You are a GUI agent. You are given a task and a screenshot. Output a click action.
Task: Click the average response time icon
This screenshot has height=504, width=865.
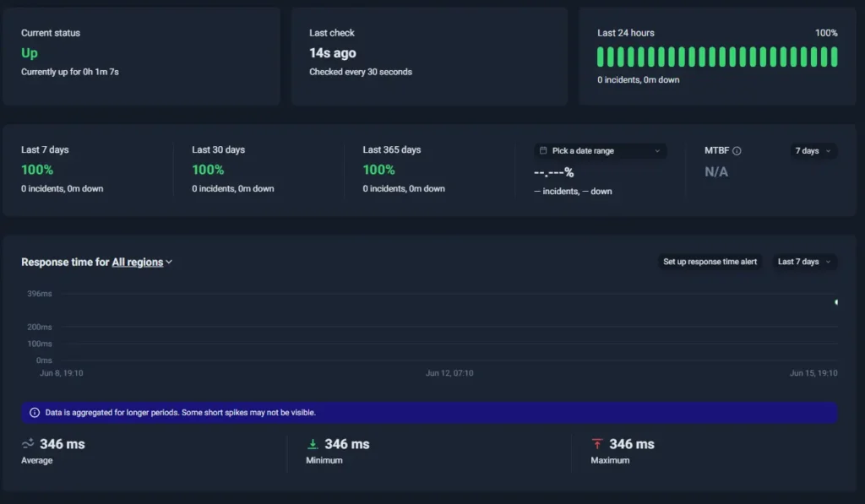[x=28, y=443]
